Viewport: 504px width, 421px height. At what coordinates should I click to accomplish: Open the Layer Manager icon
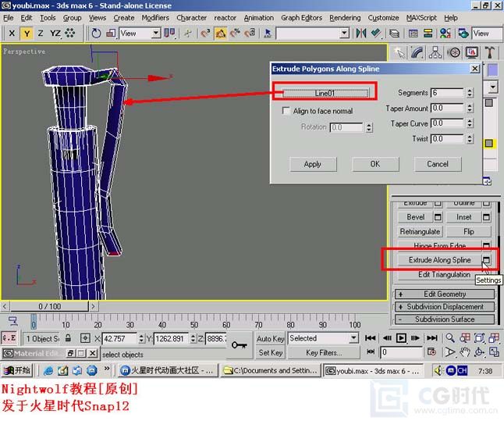coord(395,33)
